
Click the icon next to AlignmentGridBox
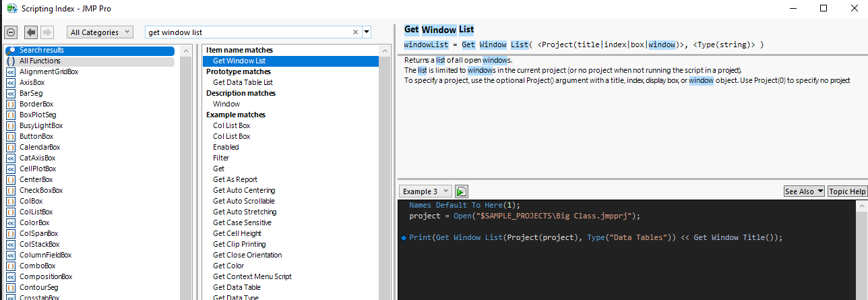[11, 72]
